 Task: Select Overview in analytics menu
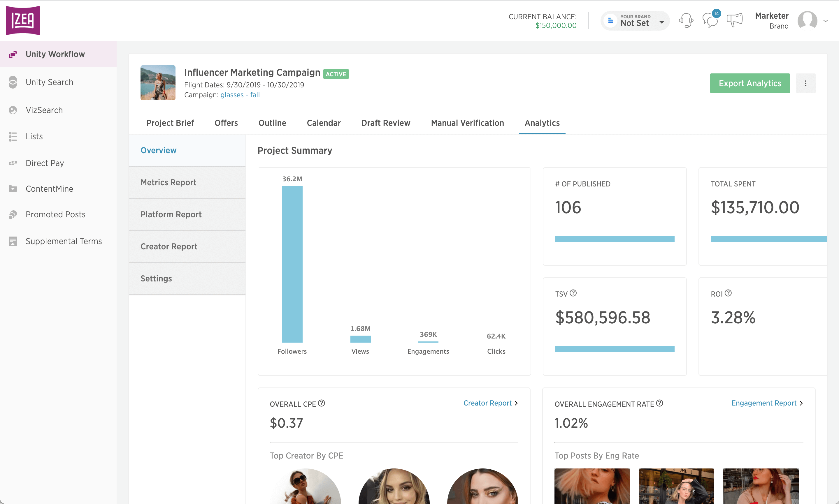pyautogui.click(x=187, y=150)
